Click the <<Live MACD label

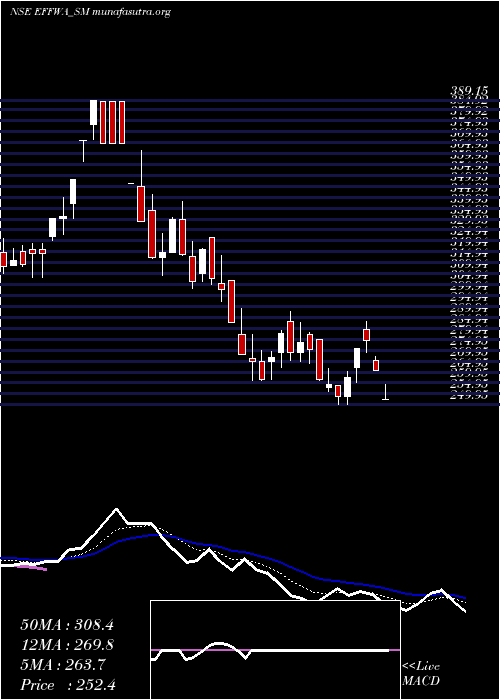[421, 674]
